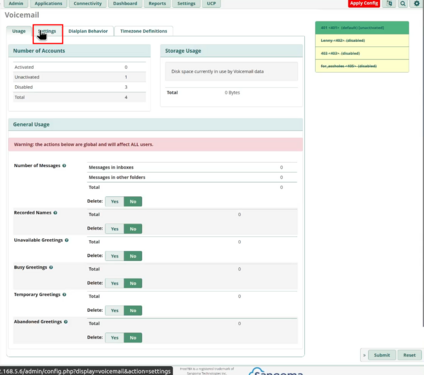The height and width of the screenshot is (375, 424).
Task: Click help icon next to Unavailable Greetings
Action: 67,240
